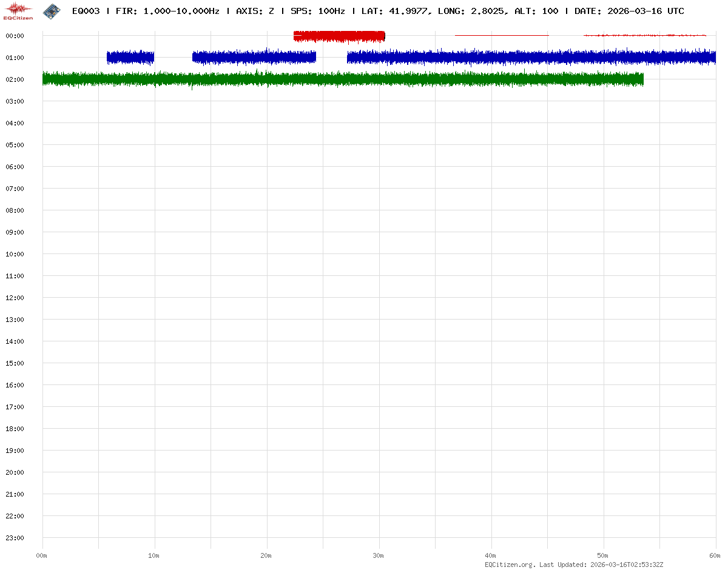Select the 00:00 hour label
The width and height of the screenshot is (728, 570).
pyautogui.click(x=14, y=36)
